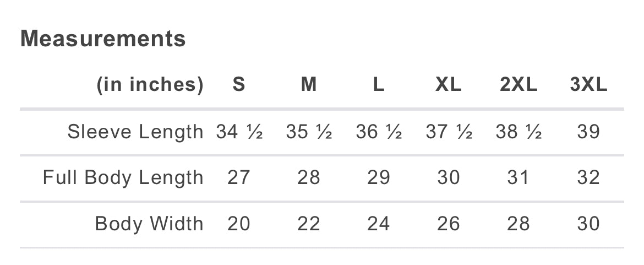644x265 pixels.
Task: Select the S size column header
Action: point(239,84)
